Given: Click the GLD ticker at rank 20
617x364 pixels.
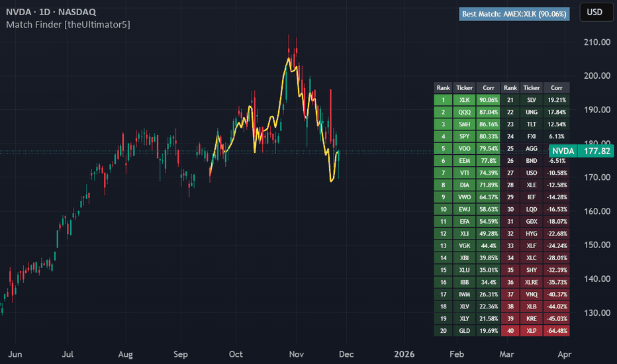Looking at the screenshot, I should [464, 330].
